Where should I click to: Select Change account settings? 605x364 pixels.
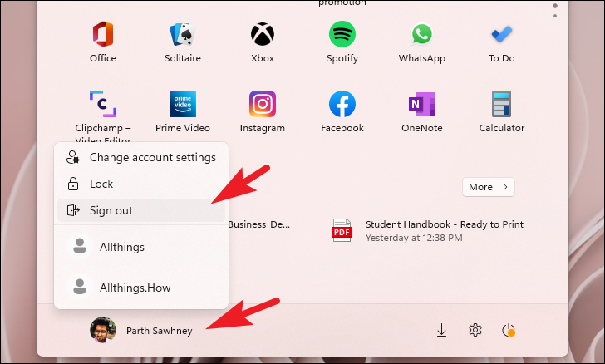point(141,158)
